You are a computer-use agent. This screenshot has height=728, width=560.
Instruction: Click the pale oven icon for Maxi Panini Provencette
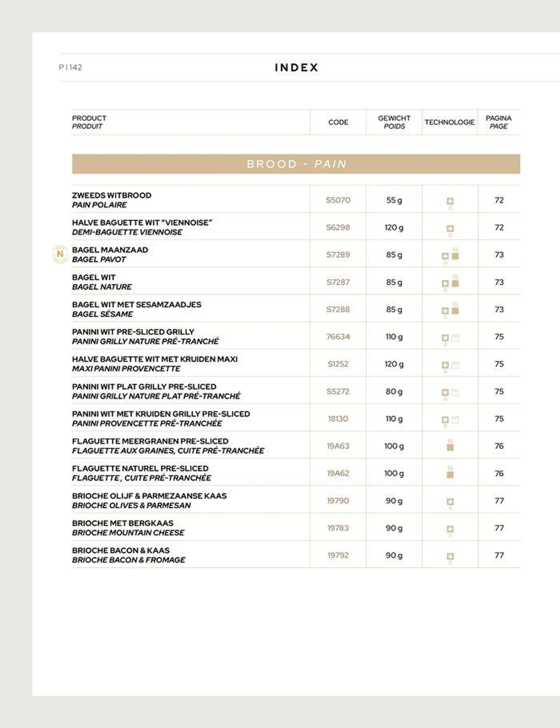click(x=455, y=365)
